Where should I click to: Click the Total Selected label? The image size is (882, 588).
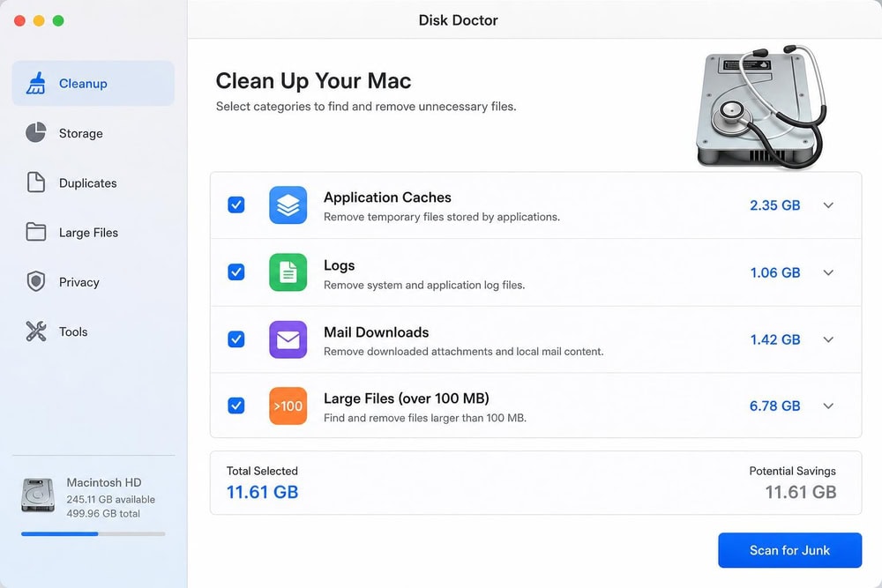point(262,471)
